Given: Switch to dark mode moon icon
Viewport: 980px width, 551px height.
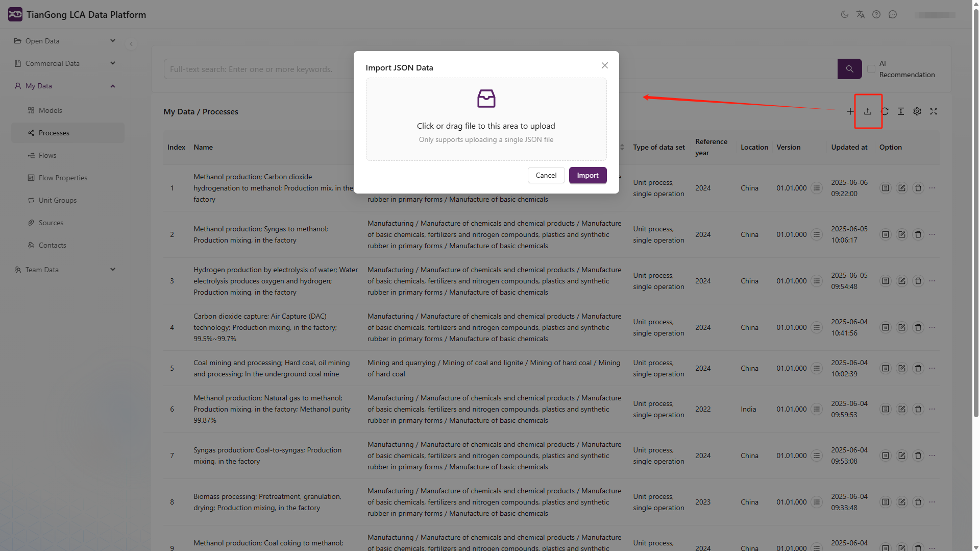Looking at the screenshot, I should tap(845, 14).
